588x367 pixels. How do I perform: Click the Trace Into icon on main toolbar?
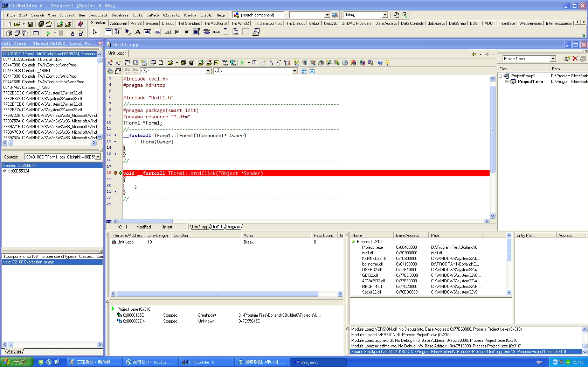[x=72, y=33]
